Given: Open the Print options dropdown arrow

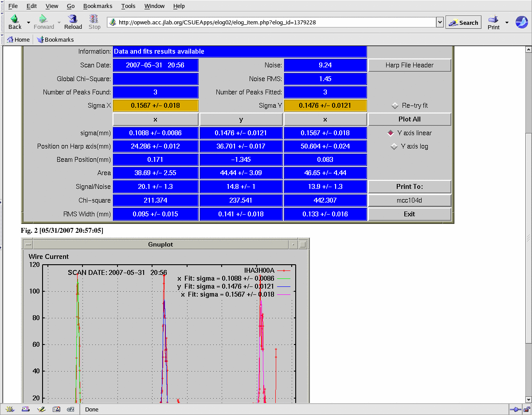Looking at the screenshot, I should click(507, 22).
